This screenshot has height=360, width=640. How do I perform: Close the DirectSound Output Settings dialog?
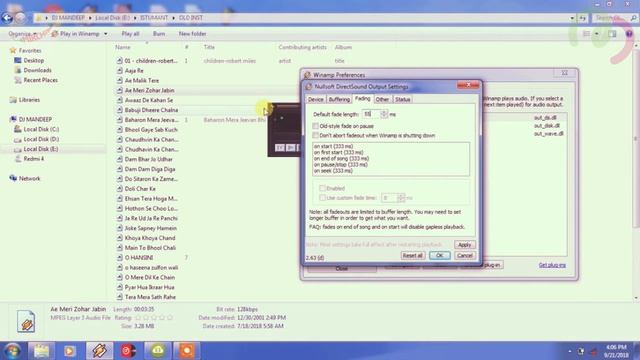pyautogui.click(x=468, y=85)
